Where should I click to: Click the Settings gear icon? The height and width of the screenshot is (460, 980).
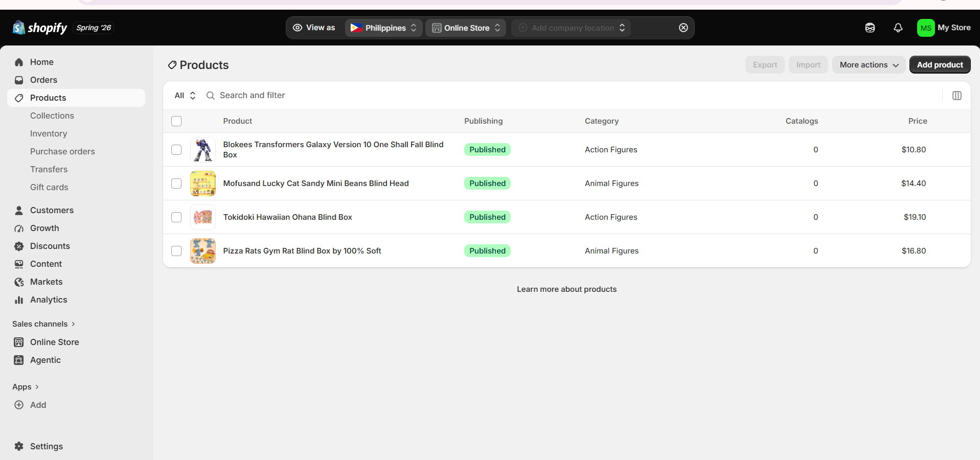click(19, 446)
